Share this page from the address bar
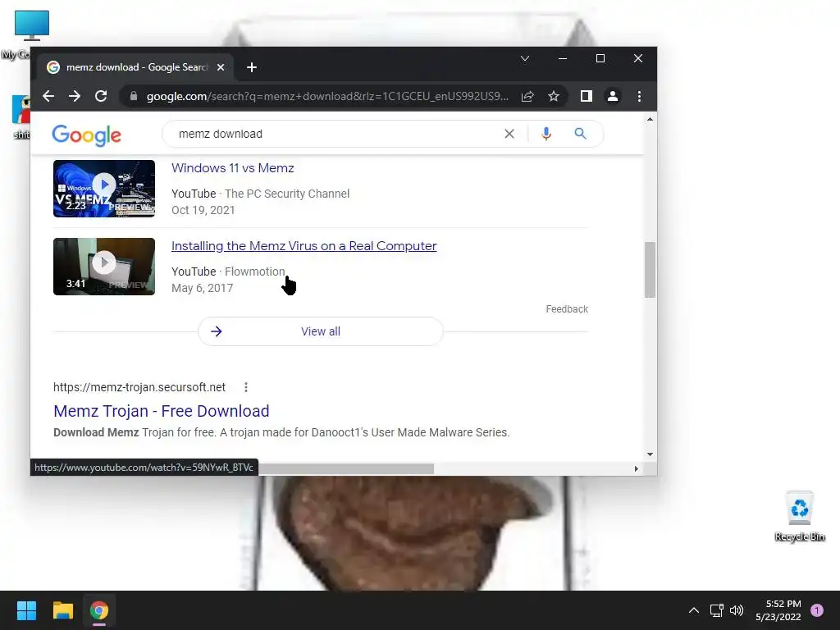Screen dimensions: 840x630 coord(527,97)
